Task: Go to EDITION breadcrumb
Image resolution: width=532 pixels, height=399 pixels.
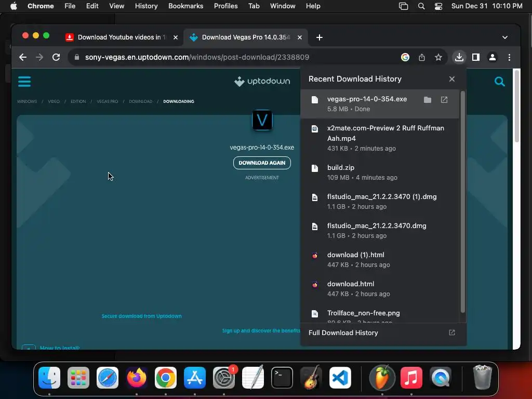Action: click(x=78, y=101)
